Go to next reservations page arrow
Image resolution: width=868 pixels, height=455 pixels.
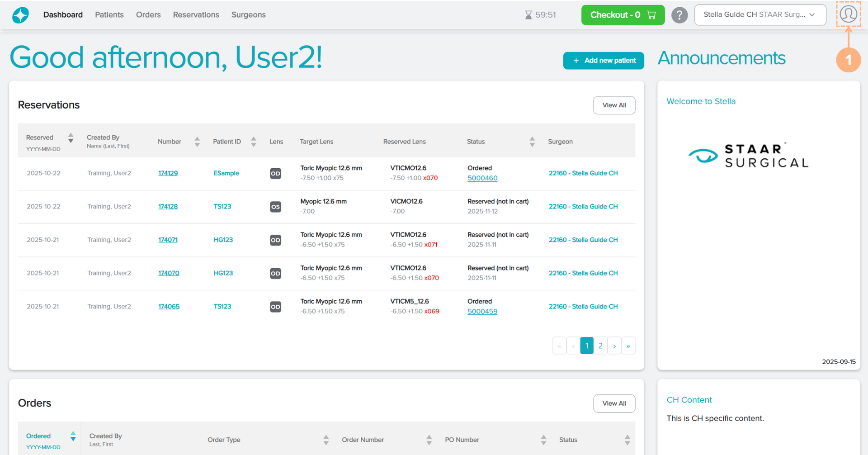[x=614, y=346]
